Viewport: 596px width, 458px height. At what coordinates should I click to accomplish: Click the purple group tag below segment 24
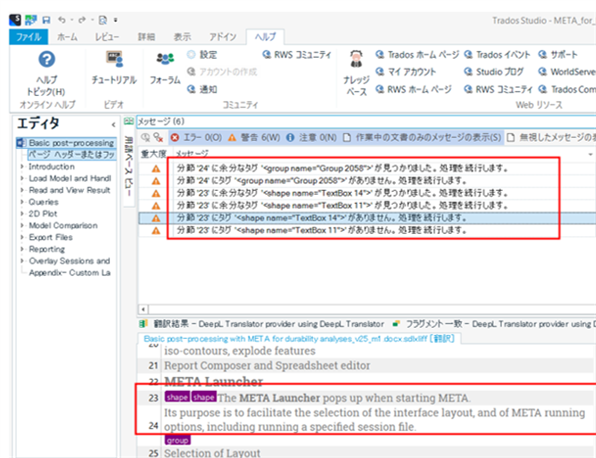tap(178, 440)
